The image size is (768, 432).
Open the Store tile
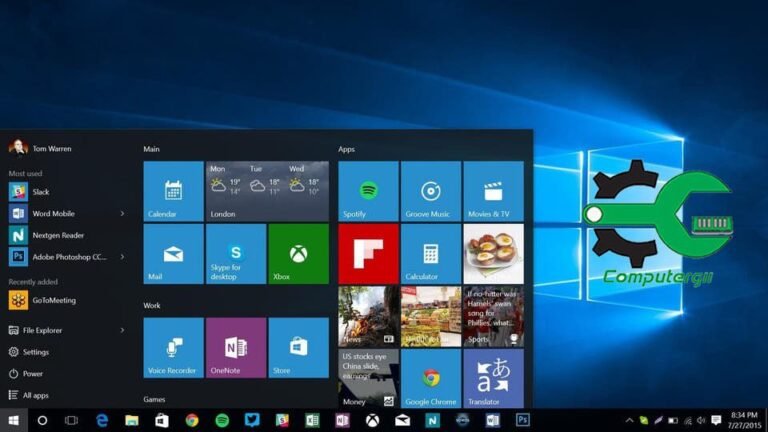click(299, 348)
